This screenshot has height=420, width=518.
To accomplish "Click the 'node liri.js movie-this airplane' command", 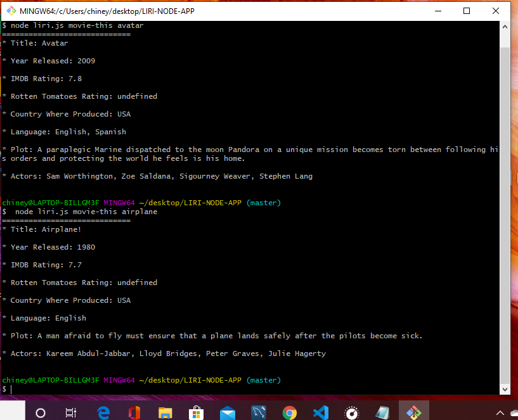I will pos(86,212).
